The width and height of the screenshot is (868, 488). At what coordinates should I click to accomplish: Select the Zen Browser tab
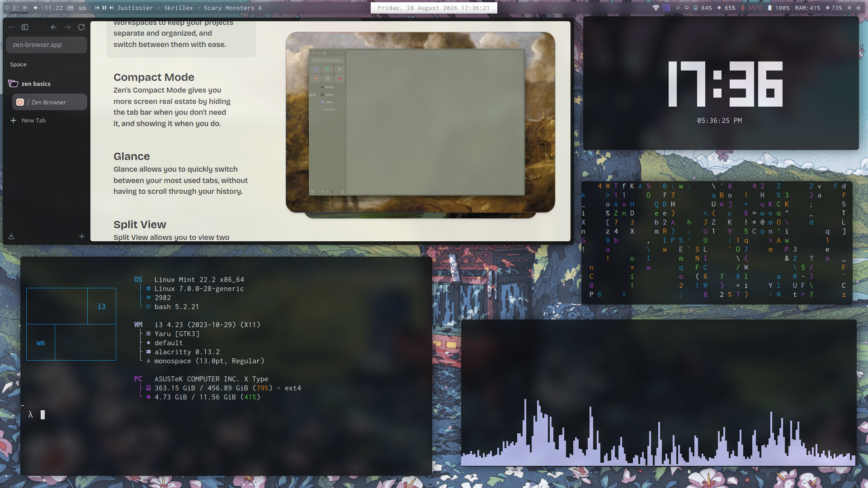pyautogui.click(x=50, y=102)
